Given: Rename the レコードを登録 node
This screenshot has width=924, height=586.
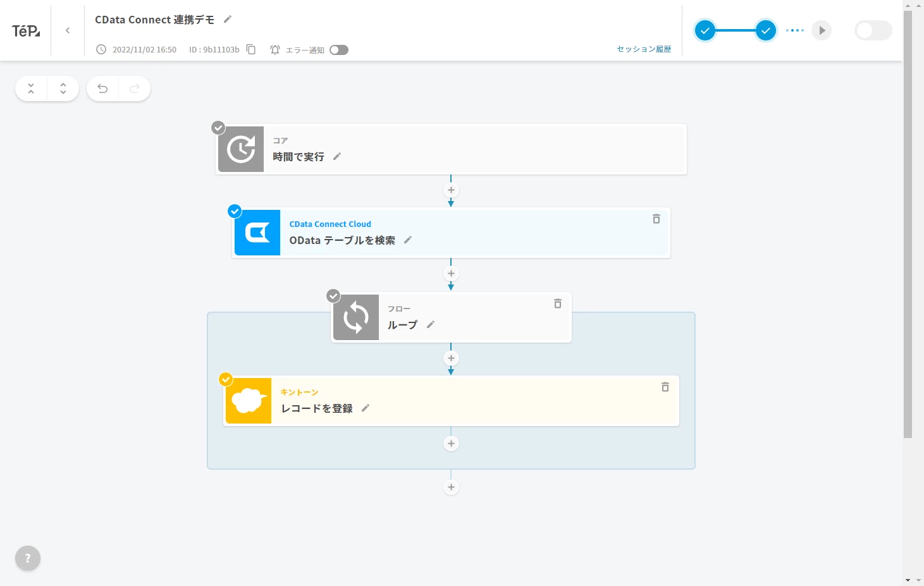Looking at the screenshot, I should [x=366, y=408].
